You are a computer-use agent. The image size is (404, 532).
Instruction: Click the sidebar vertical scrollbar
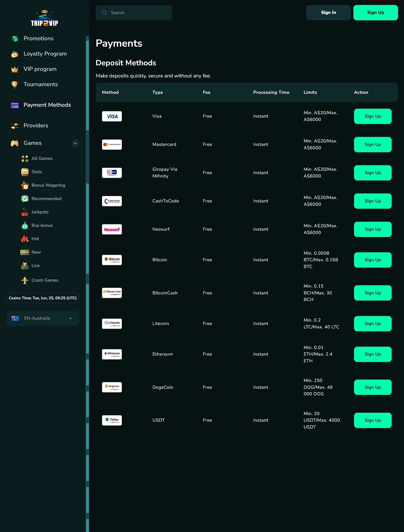click(x=87, y=282)
